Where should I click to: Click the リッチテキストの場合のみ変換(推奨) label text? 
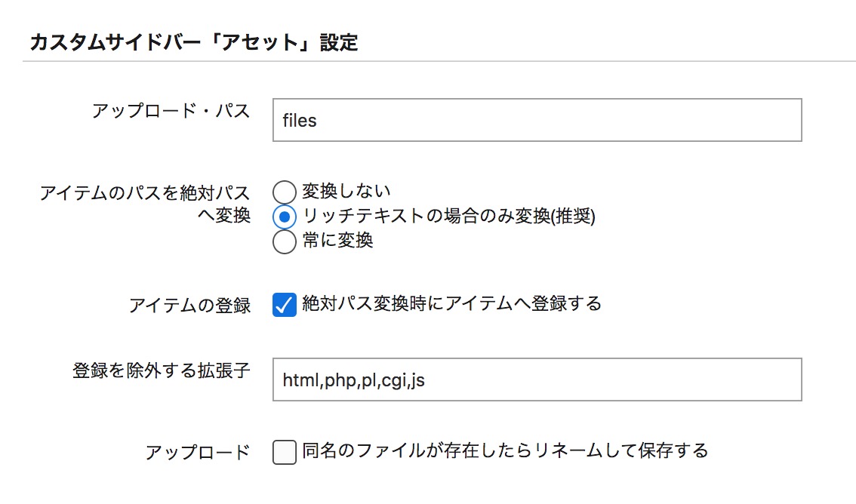pos(448,216)
